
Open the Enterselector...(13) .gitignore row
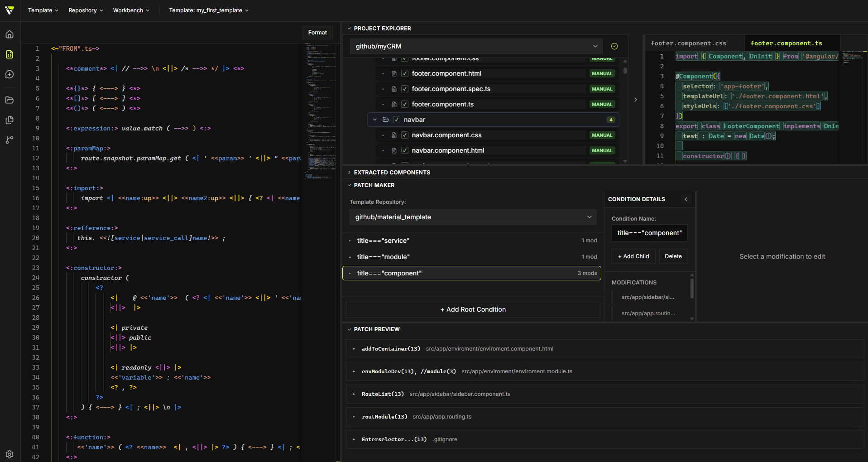tap(605, 439)
